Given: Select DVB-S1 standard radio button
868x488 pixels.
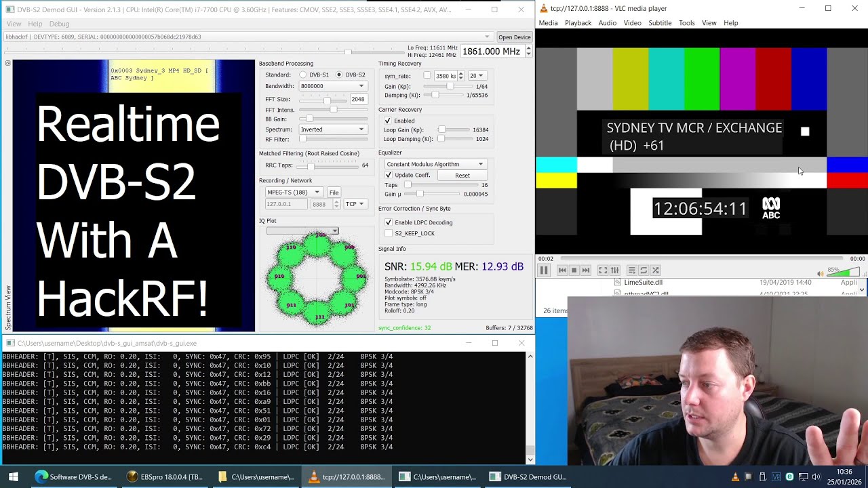Looking at the screenshot, I should (303, 75).
